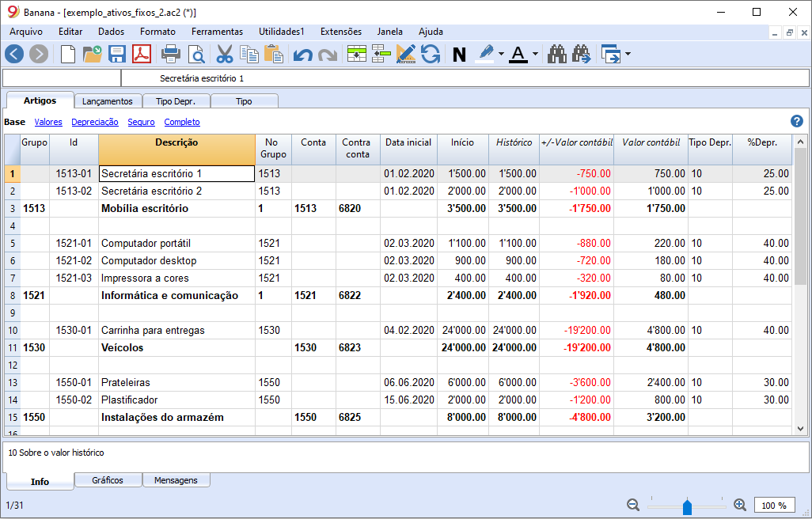Switch to the Lançamentos tab
The width and height of the screenshot is (812, 519).
[x=108, y=101]
